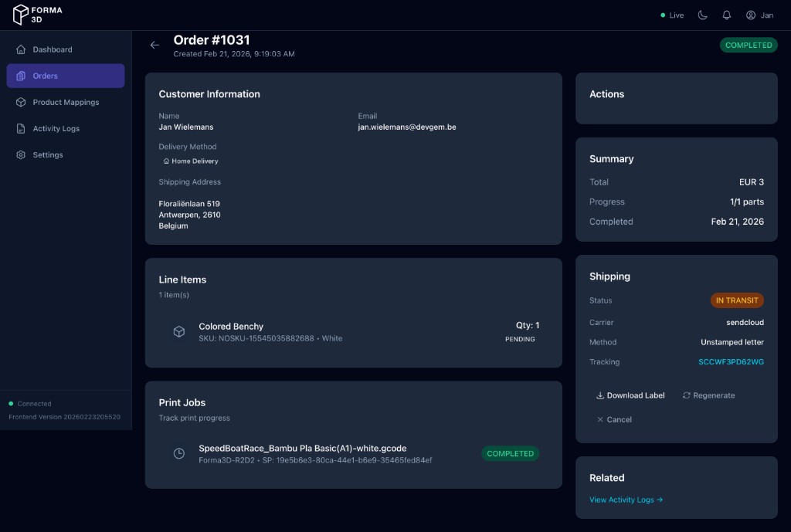
Task: Select Orders in the sidebar
Action: pyautogui.click(x=65, y=76)
